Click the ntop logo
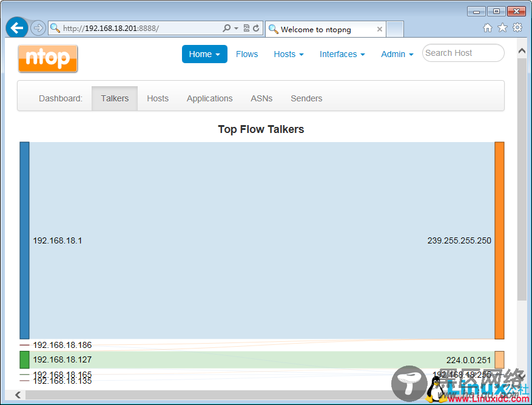This screenshot has width=532, height=405. point(48,58)
